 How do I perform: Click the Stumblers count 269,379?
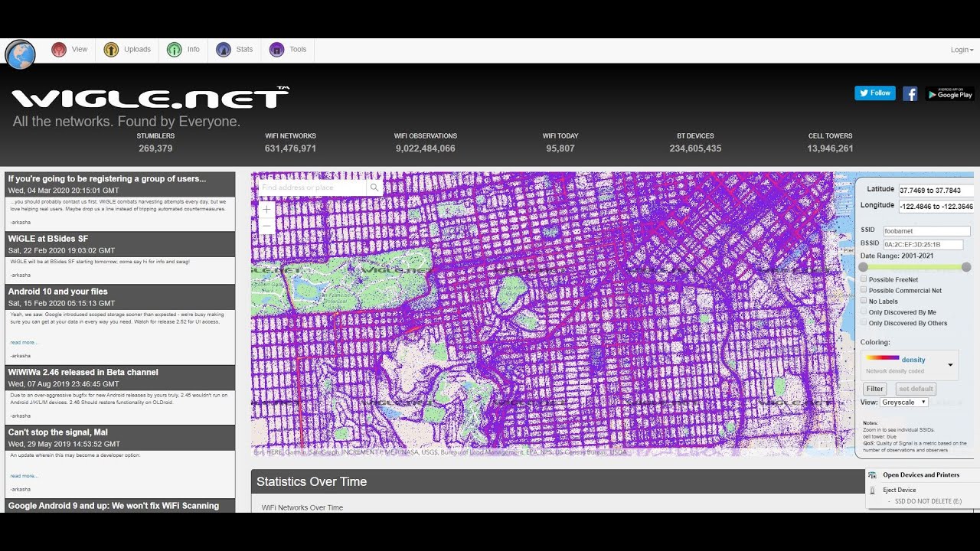click(x=155, y=148)
